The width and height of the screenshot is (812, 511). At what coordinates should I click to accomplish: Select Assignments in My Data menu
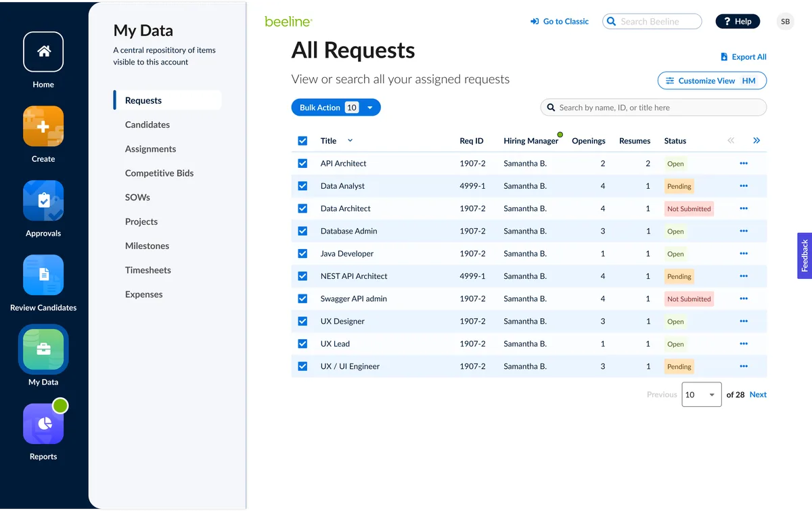pyautogui.click(x=150, y=149)
